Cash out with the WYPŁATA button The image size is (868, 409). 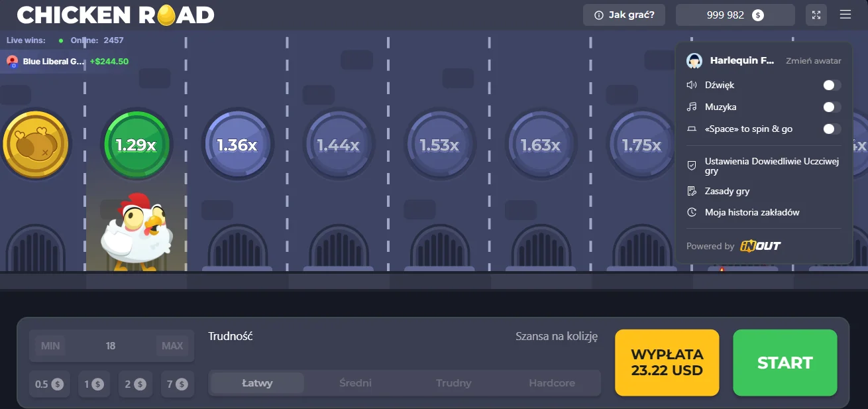667,363
